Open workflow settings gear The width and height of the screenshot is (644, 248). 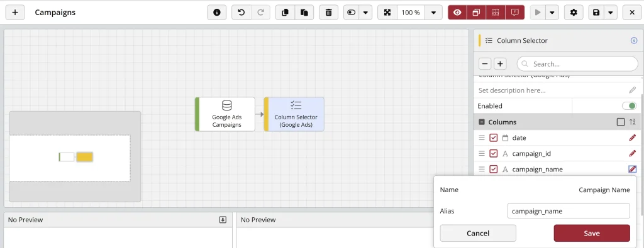(x=574, y=13)
